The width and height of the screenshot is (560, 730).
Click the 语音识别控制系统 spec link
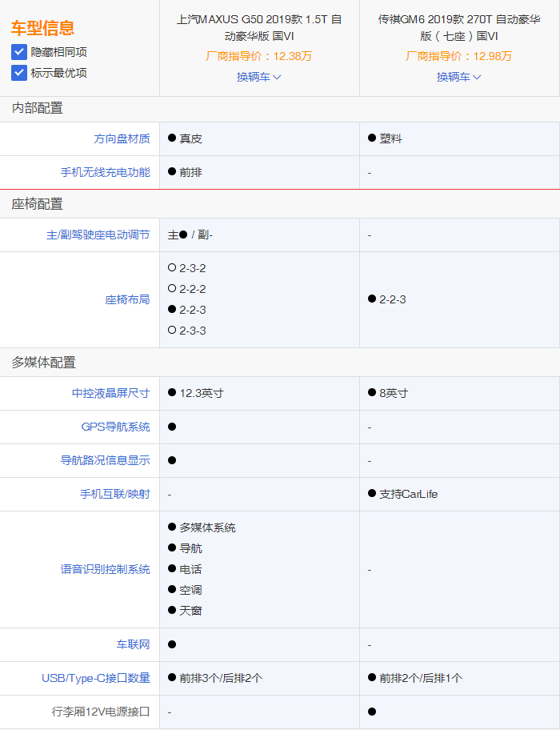105,569
